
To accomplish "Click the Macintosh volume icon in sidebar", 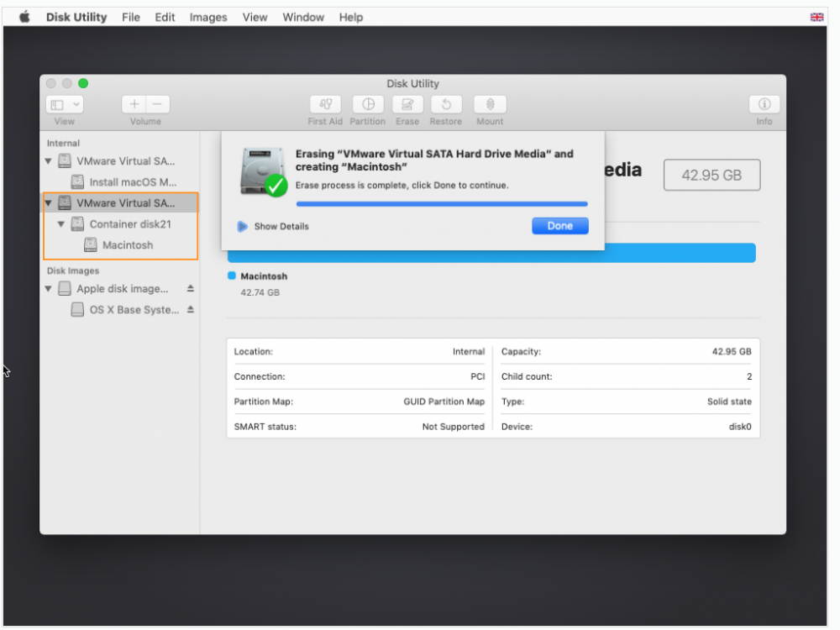I will click(91, 244).
